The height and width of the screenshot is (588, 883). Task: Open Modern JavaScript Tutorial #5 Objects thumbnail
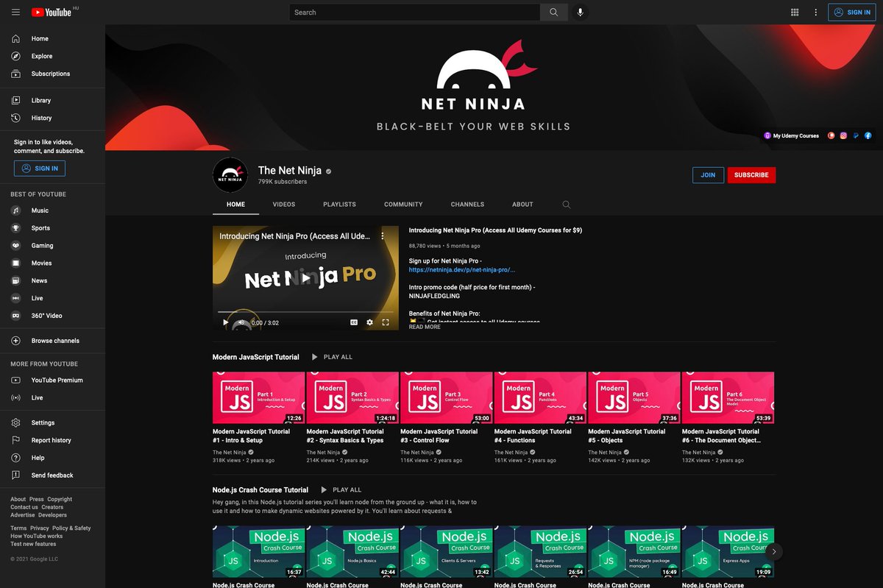click(634, 397)
